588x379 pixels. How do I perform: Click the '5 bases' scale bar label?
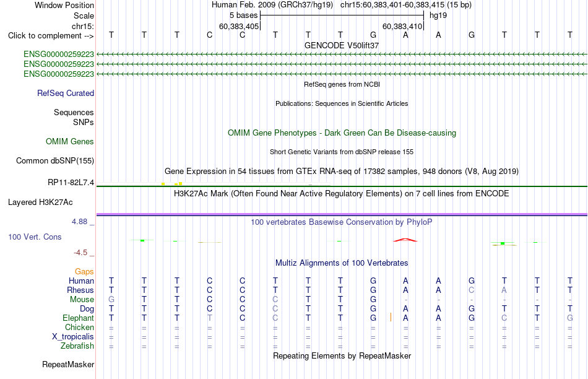pyautogui.click(x=244, y=15)
